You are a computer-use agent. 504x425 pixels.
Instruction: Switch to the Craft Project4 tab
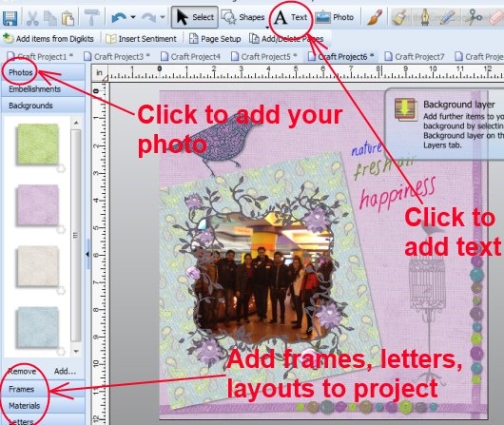click(191, 57)
